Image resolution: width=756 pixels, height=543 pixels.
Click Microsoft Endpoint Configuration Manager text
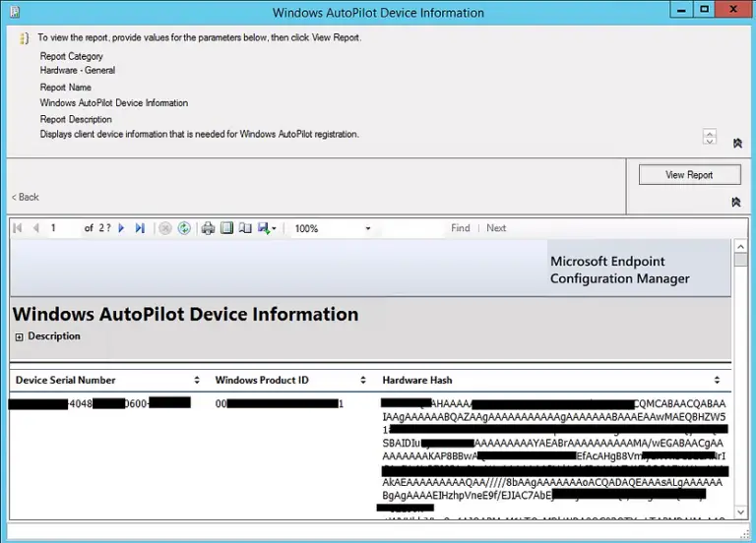coord(619,270)
